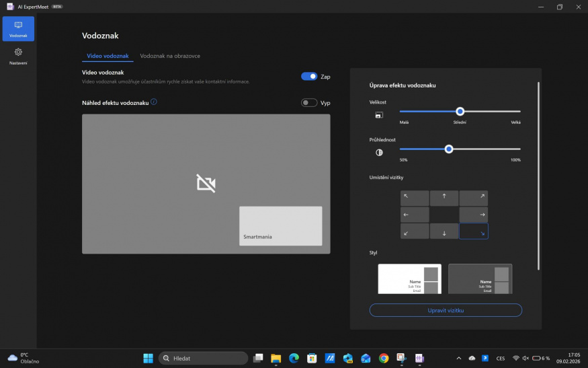Place the card at bottom-left corner arrow

tap(415, 231)
